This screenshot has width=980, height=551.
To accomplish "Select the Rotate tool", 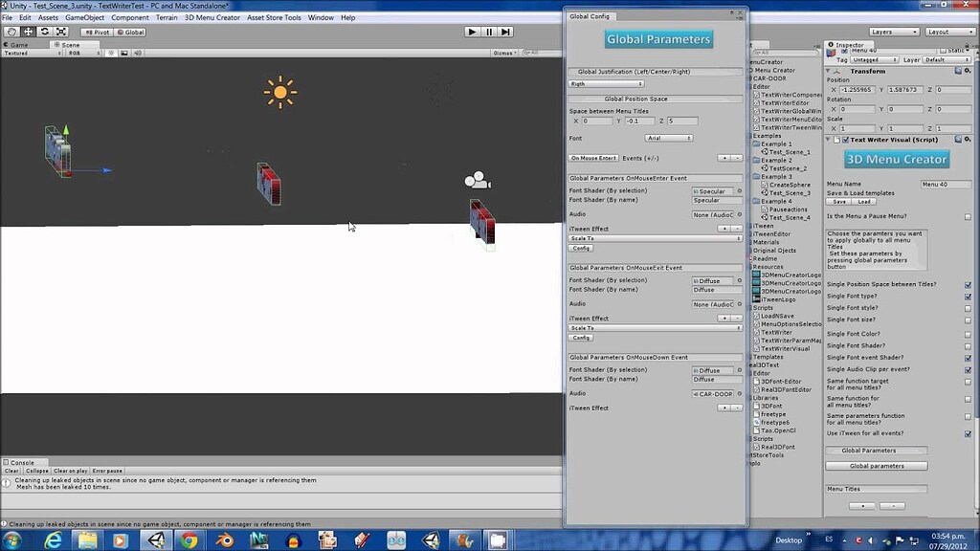I will pos(45,32).
